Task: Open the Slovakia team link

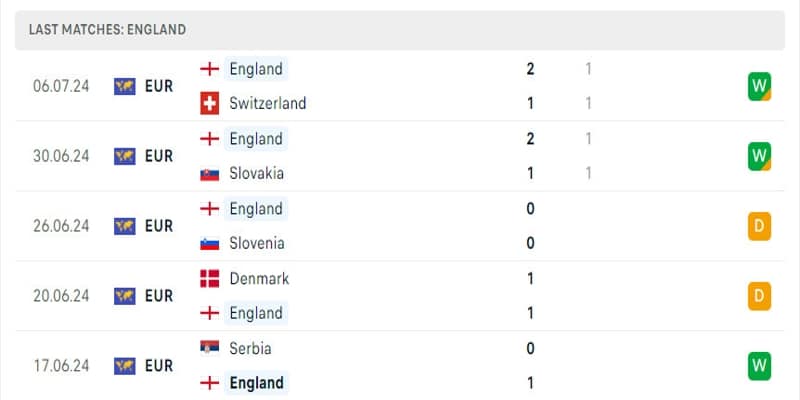Action: (x=256, y=173)
